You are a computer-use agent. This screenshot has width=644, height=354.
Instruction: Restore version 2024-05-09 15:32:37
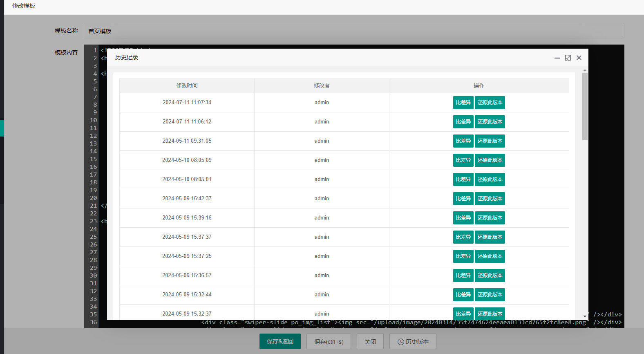(x=490, y=314)
